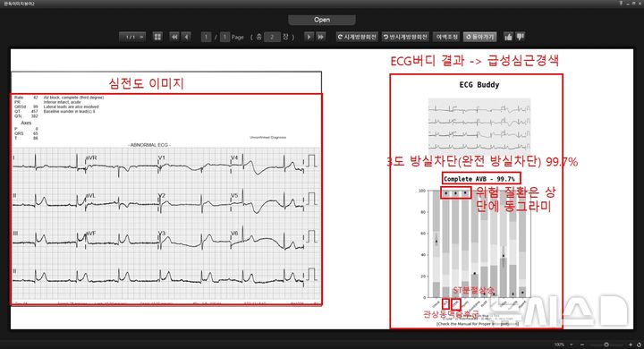Click the zoom in plus icon
Viewport: 644px width, 349px height.
[x=631, y=345]
